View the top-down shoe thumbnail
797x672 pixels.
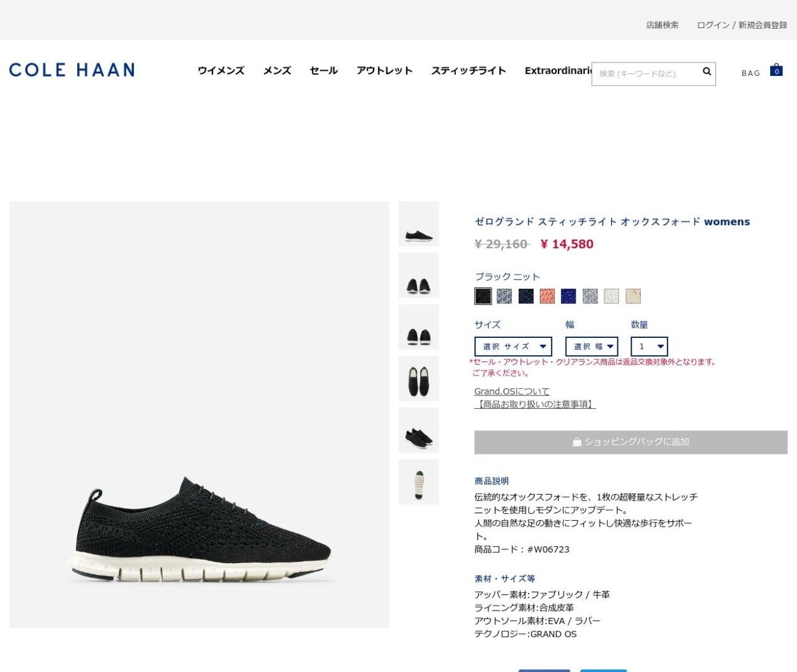pos(419,379)
